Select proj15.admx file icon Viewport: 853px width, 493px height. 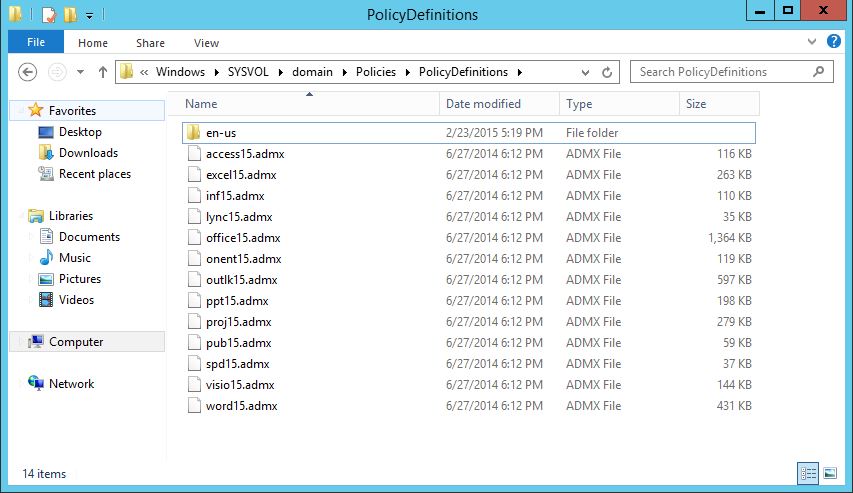click(x=194, y=322)
